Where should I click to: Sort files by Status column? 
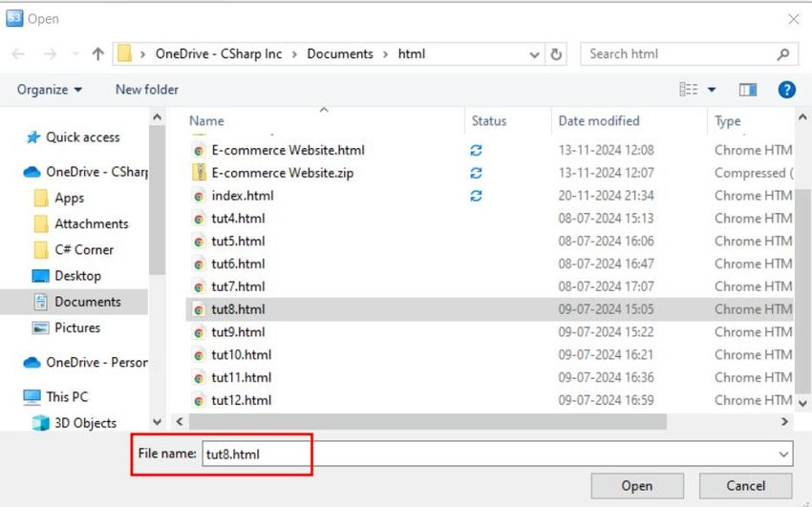(x=489, y=121)
